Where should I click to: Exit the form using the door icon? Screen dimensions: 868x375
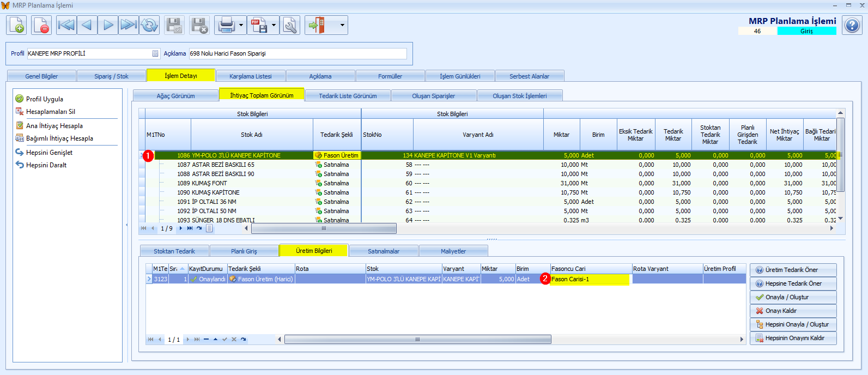pos(316,25)
